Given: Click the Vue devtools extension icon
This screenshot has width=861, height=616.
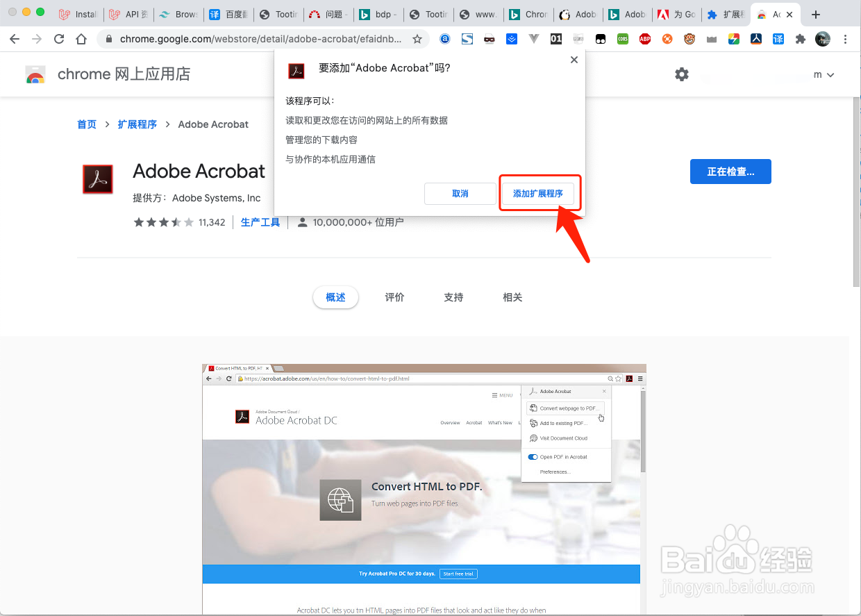Looking at the screenshot, I should pos(534,40).
